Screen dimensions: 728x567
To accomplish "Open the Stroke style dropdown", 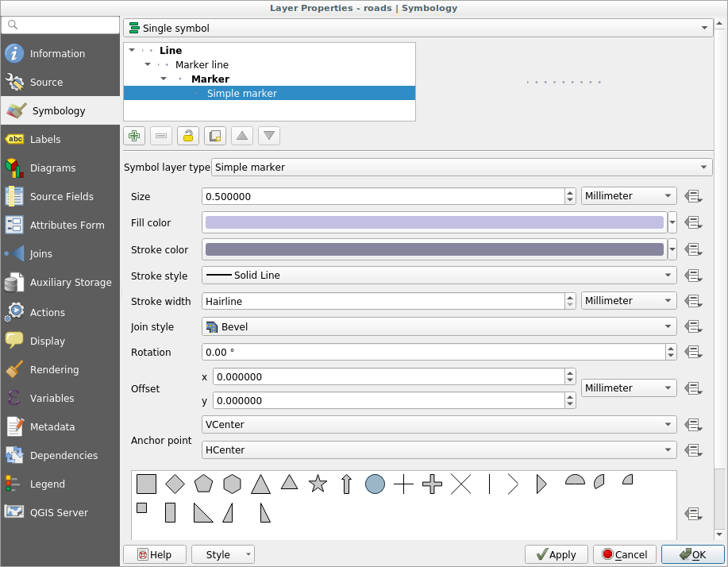I will pyautogui.click(x=439, y=276).
